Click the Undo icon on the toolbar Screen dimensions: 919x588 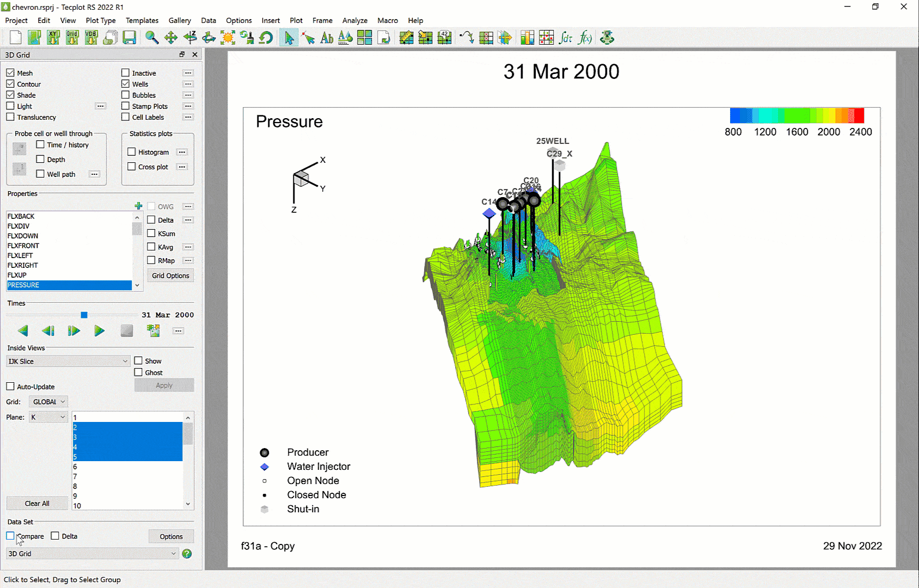click(x=266, y=38)
